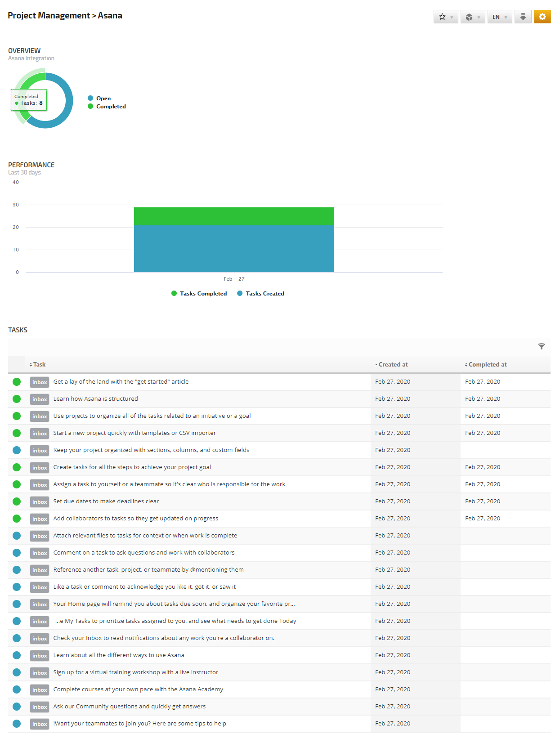This screenshot has height=743, width=560.
Task: Toggle Open series in overview legend
Action: [99, 98]
